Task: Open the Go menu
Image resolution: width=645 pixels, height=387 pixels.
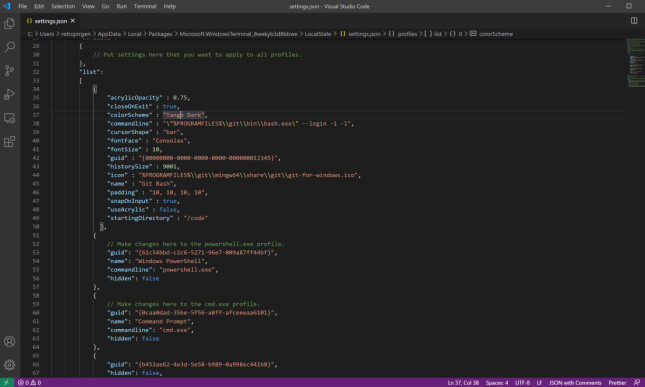Action: click(x=105, y=6)
